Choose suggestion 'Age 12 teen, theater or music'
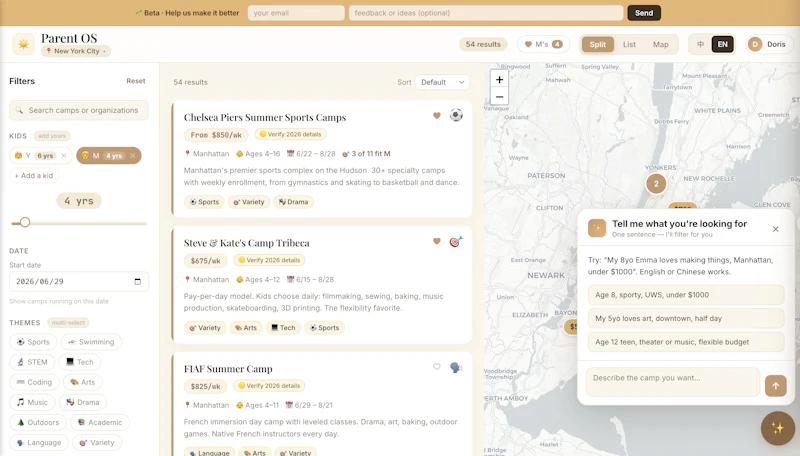Viewport: 800px width, 456px height. tap(686, 342)
